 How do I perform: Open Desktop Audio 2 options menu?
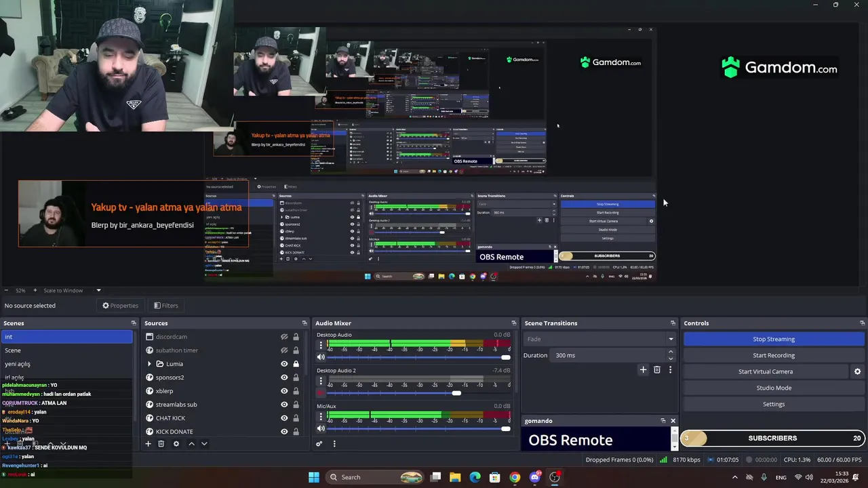point(321,381)
